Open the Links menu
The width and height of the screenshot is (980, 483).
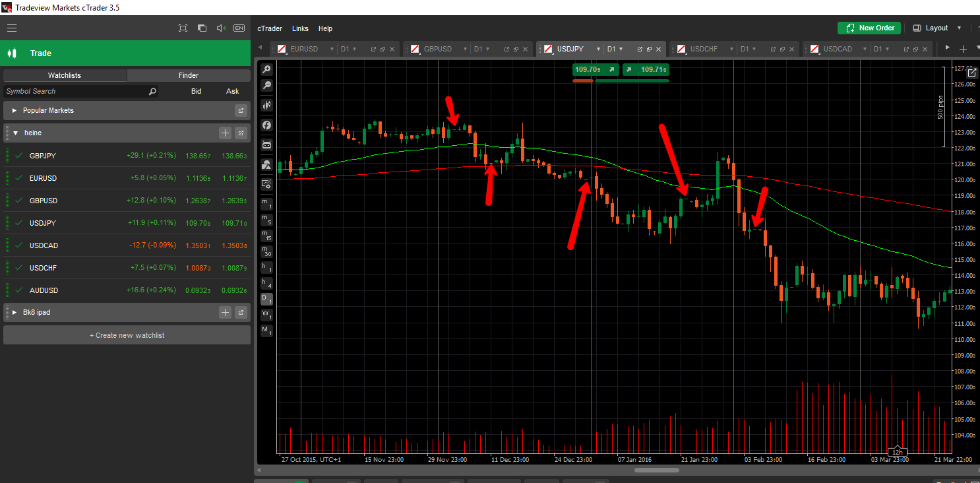coord(300,28)
